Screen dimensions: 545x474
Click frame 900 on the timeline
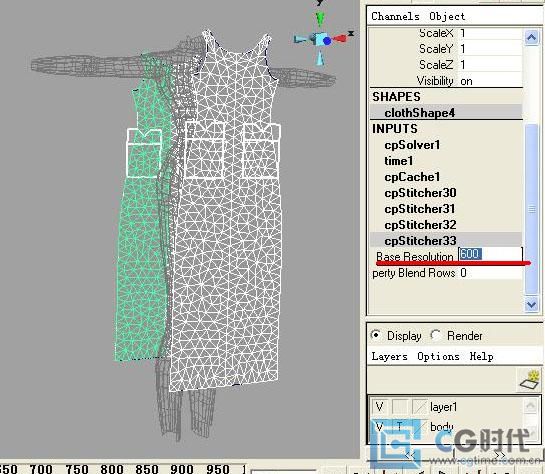tap(182, 469)
